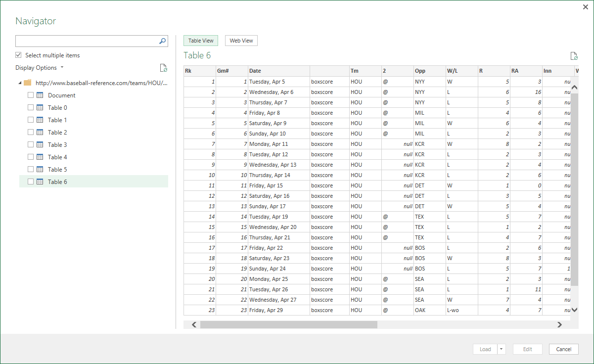Viewport: 594px width, 364px height.
Task: Click the horizontal scrollbar thumb
Action: point(289,324)
